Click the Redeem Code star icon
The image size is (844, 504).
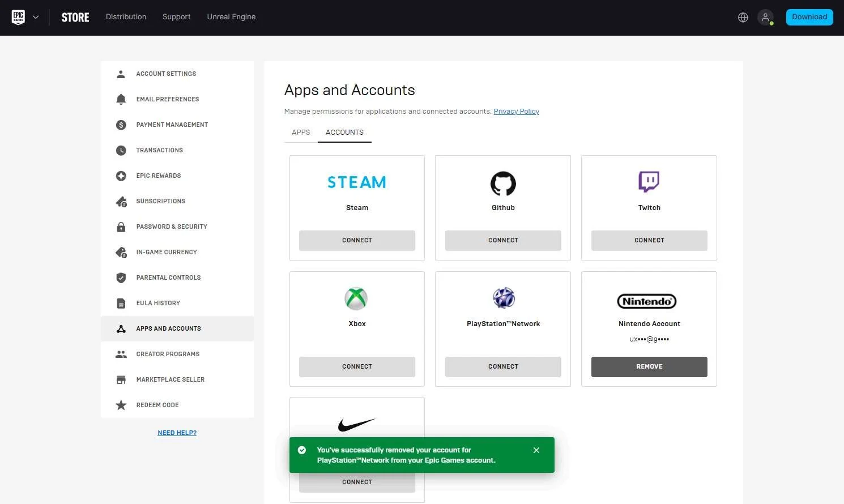tap(121, 405)
